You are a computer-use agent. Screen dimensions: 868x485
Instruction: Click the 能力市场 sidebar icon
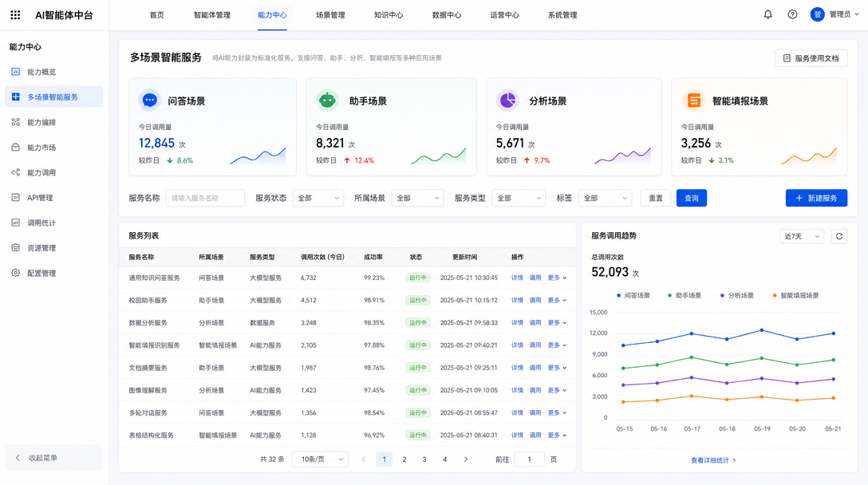click(x=15, y=148)
